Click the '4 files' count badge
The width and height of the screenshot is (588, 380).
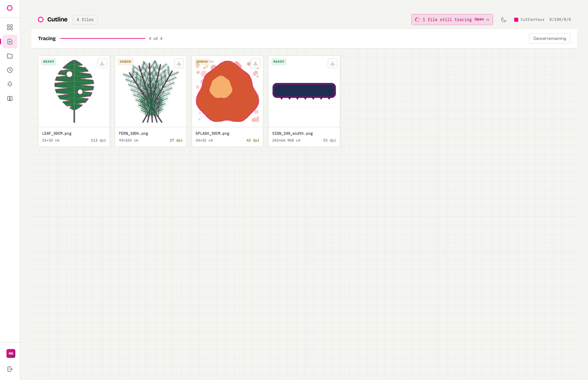point(85,20)
